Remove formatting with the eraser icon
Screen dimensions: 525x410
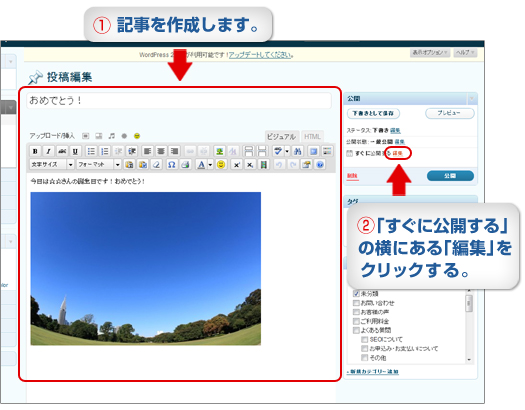156,165
